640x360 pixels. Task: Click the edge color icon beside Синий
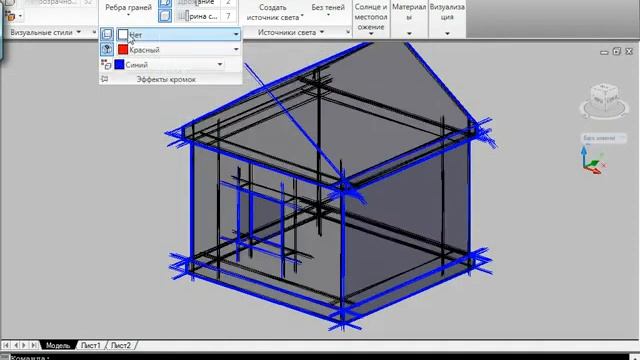tap(106, 64)
